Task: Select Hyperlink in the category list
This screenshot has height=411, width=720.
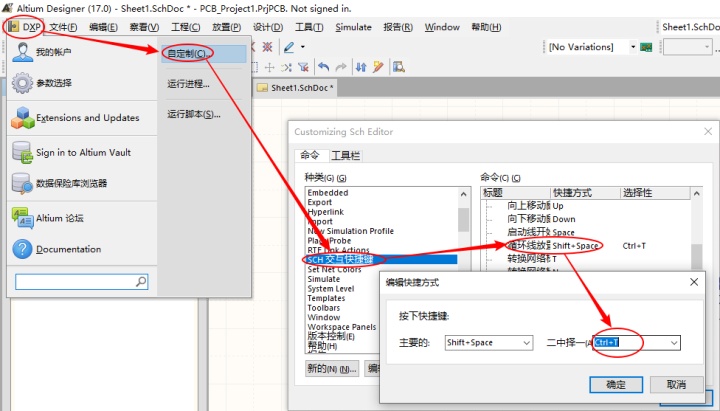Action: (x=326, y=212)
